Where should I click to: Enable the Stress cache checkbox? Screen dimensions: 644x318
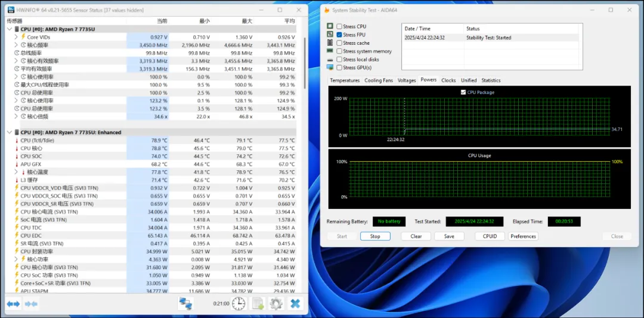coord(339,43)
